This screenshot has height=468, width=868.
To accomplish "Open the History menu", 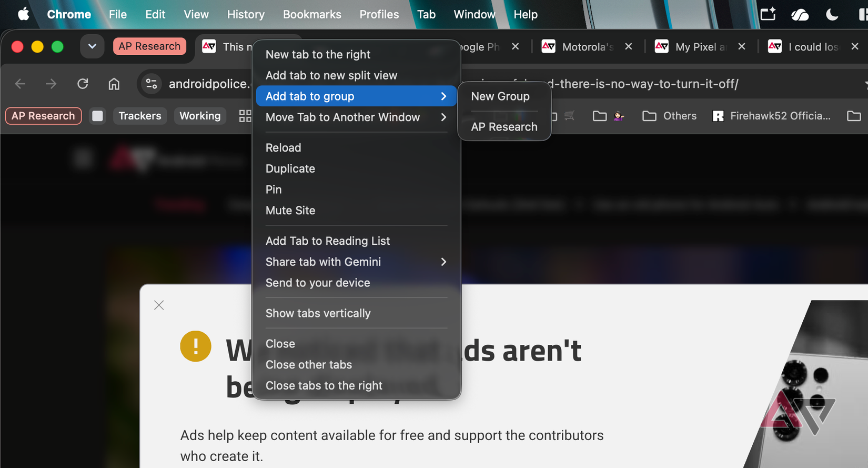I will point(246,14).
